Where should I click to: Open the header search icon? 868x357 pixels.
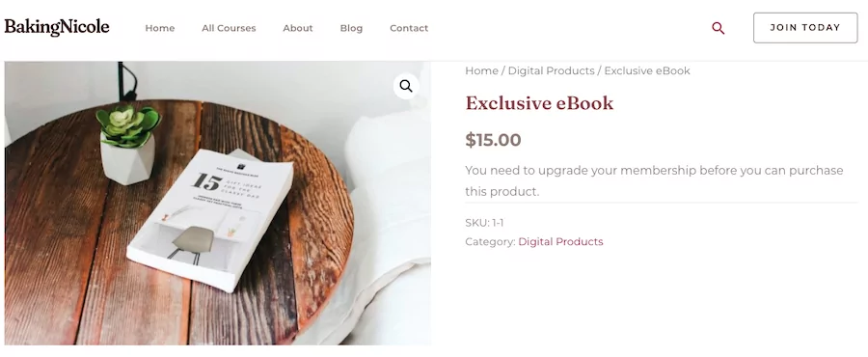pyautogui.click(x=718, y=28)
